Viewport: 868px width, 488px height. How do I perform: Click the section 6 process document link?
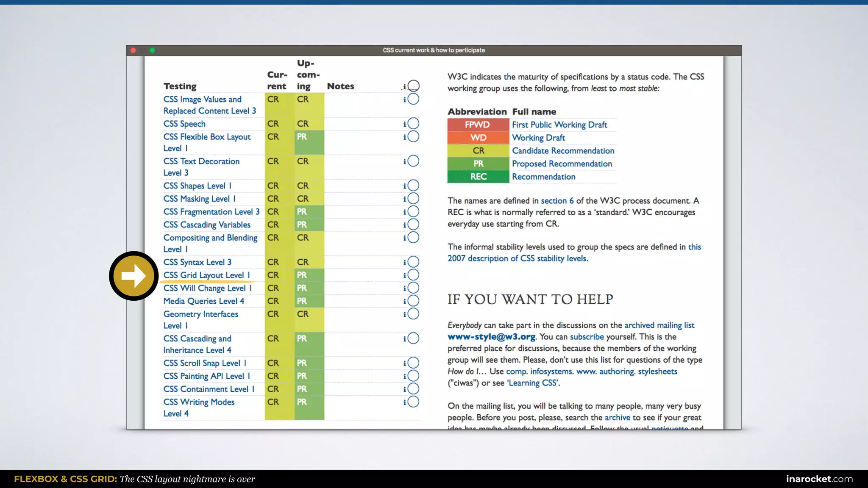[x=557, y=201]
